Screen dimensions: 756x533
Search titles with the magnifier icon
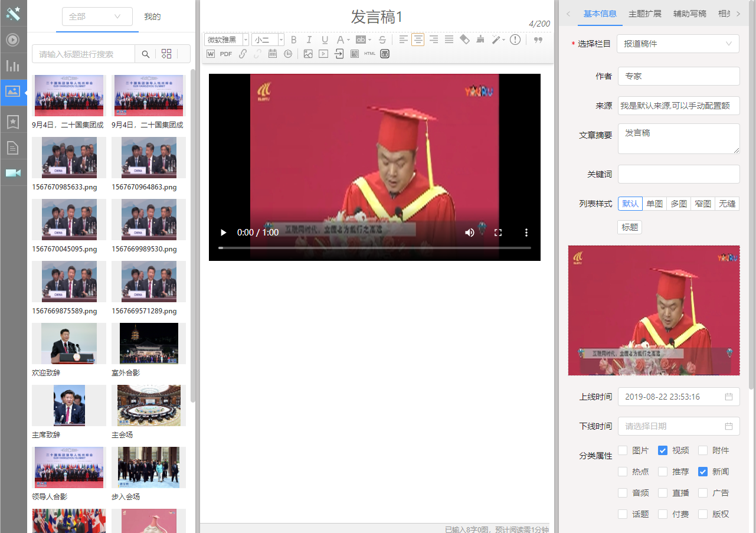click(145, 54)
